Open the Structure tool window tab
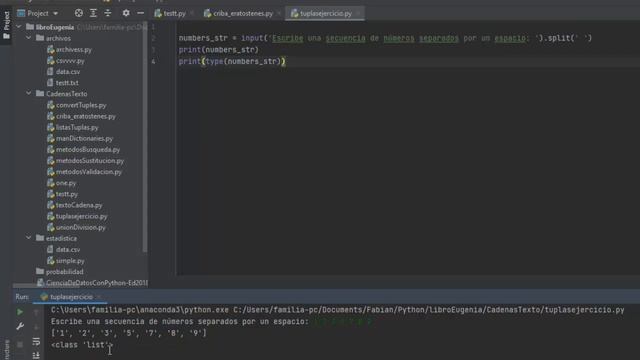The image size is (640, 360). click(6, 349)
